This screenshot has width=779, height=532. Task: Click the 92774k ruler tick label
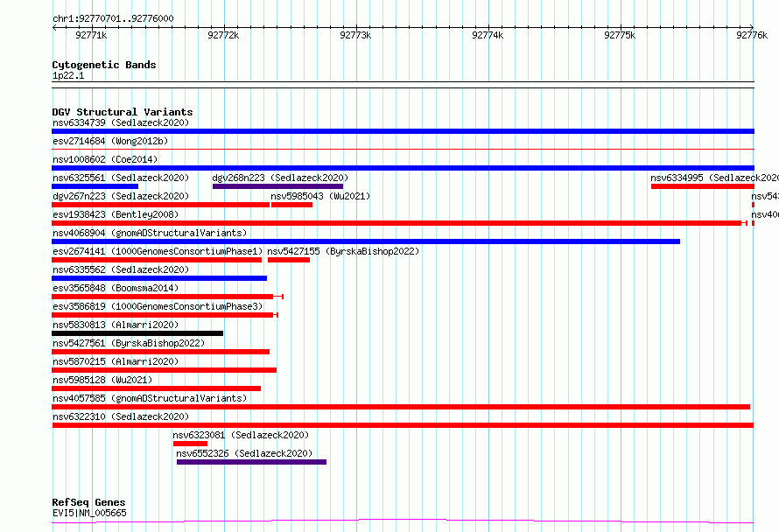click(488, 35)
